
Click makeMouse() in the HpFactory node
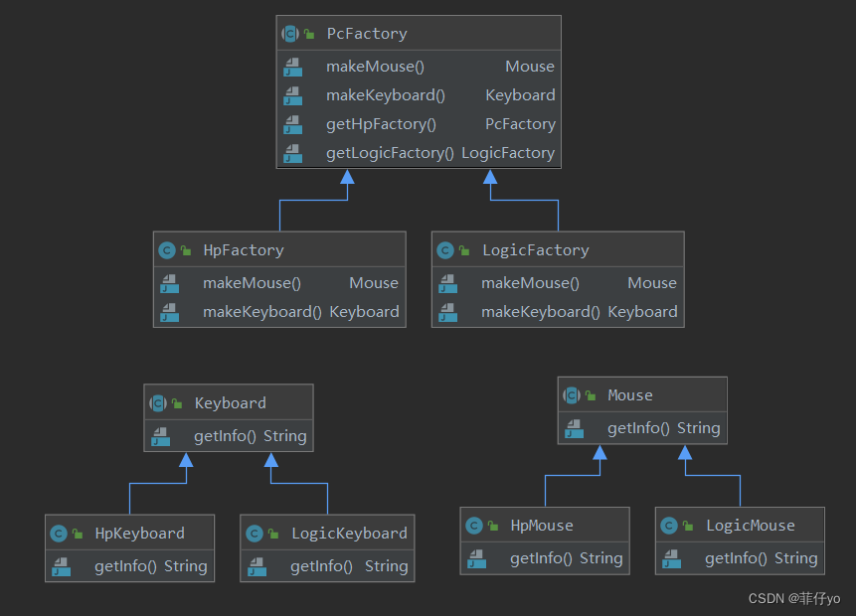pyautogui.click(x=252, y=283)
